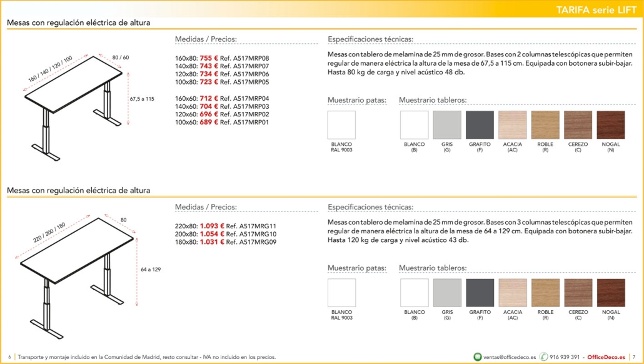Click the phone icon next to 916 939 391

pos(543,356)
